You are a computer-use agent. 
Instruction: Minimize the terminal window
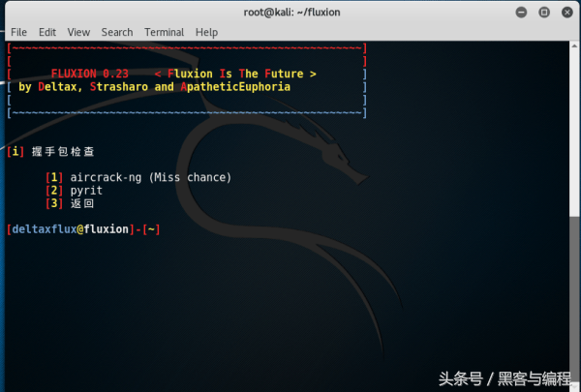[521, 13]
